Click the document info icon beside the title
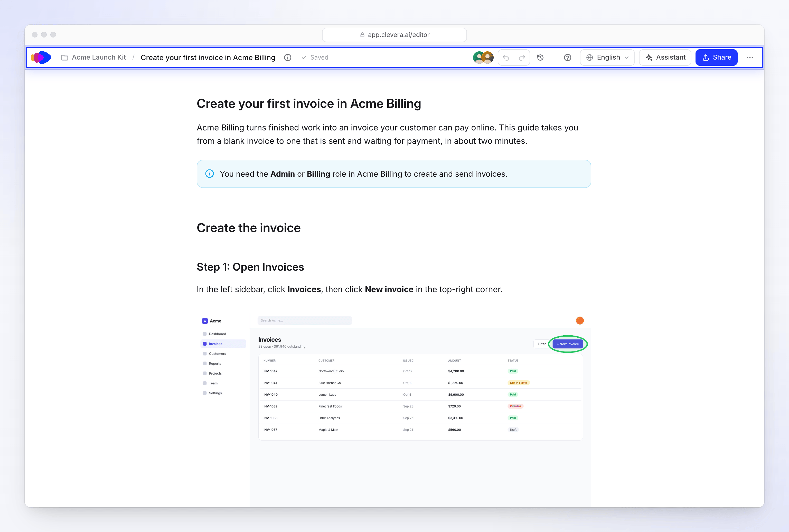Screen dimensions: 789x532 point(287,57)
